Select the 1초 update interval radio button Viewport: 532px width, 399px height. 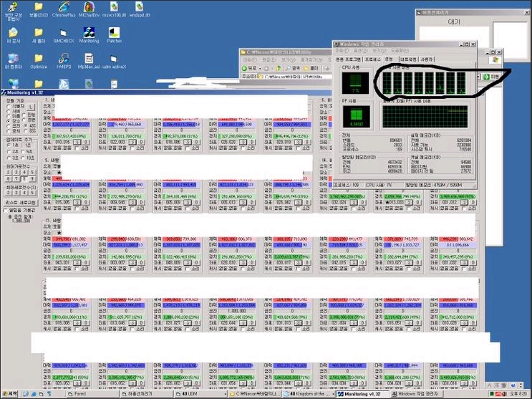tap(9, 145)
